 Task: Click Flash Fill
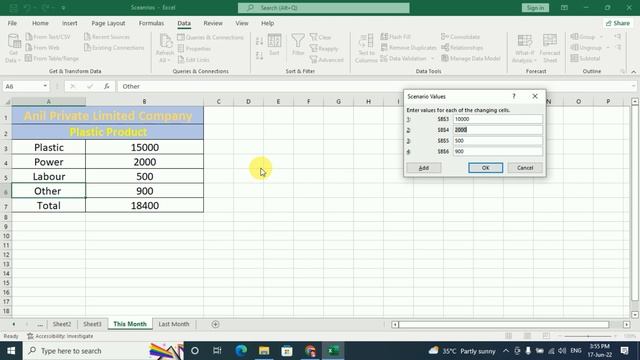396,37
